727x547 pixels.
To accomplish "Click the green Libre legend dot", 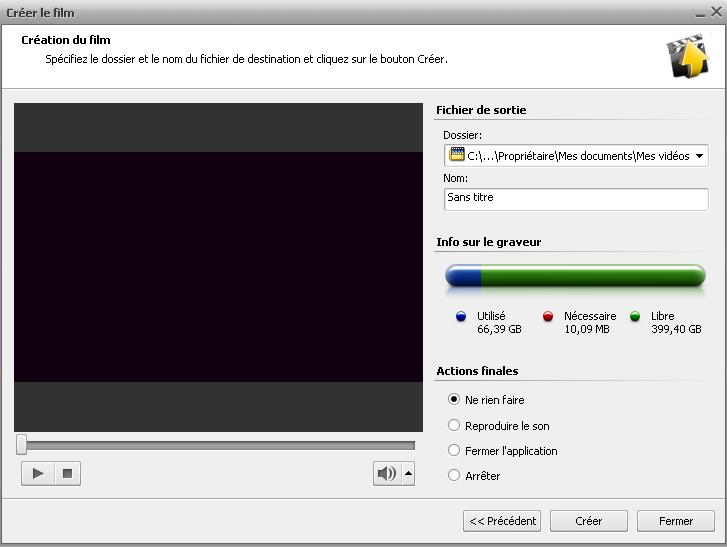I will pyautogui.click(x=635, y=317).
